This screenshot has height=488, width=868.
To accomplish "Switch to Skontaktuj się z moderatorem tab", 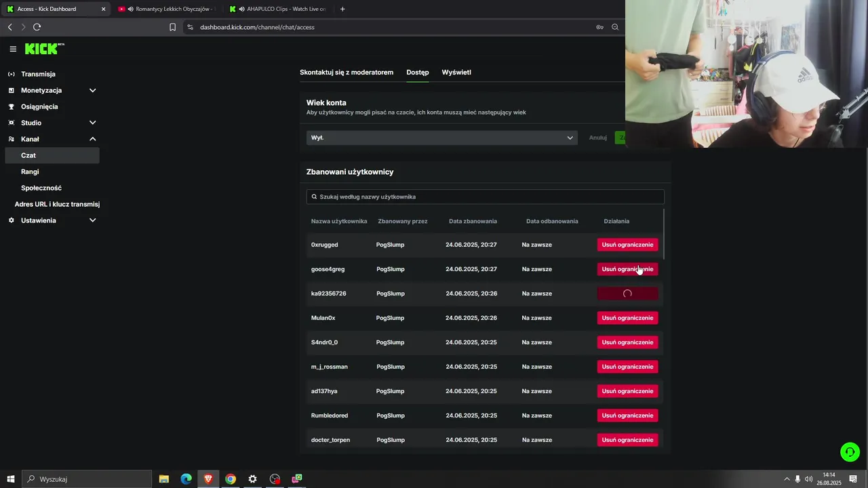I will (x=347, y=73).
